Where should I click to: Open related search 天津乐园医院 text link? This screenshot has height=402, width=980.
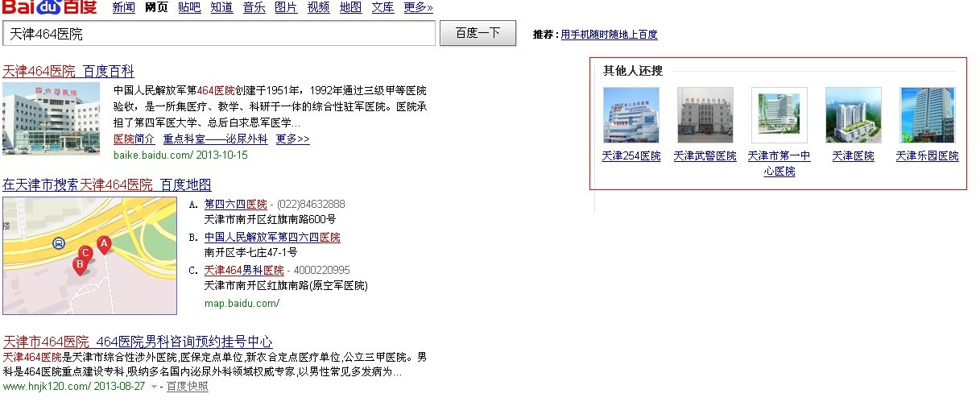[928, 156]
